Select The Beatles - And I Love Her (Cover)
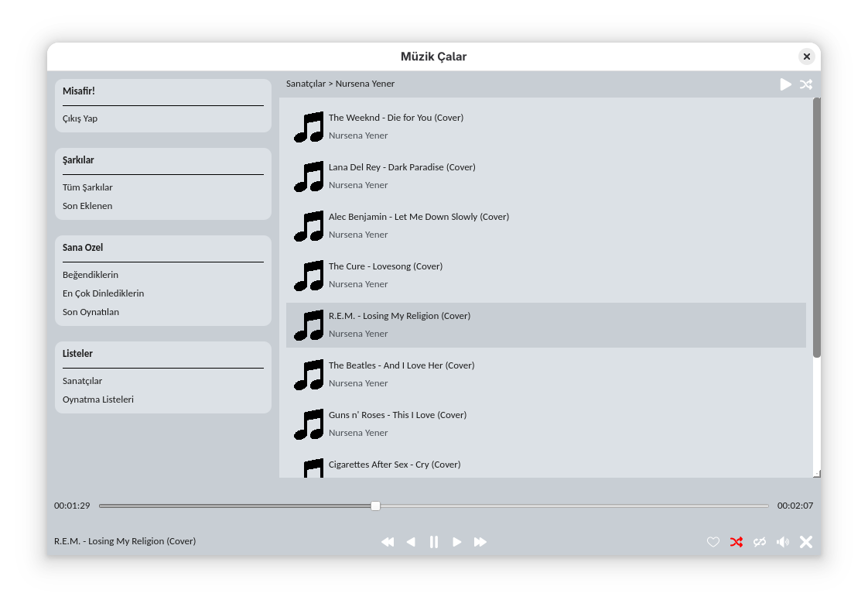The image size is (868, 607). (546, 375)
